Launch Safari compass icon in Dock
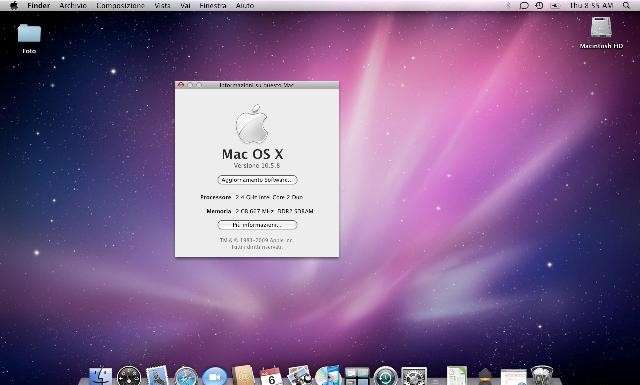 point(186,377)
